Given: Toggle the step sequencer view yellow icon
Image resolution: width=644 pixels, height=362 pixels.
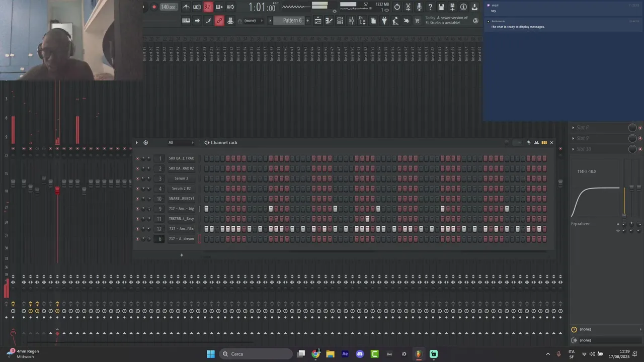Looking at the screenshot, I should pyautogui.click(x=544, y=142).
